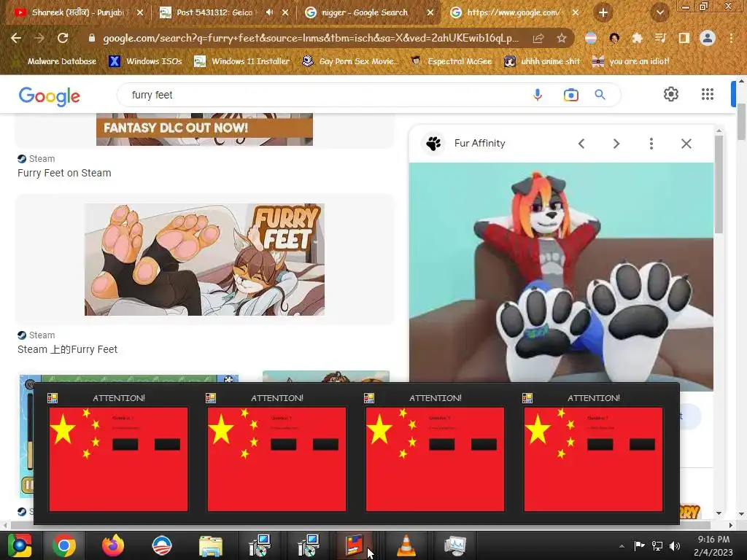Open the Windows 11 Installer bookmark
The image size is (747, 560).
coord(242,61)
